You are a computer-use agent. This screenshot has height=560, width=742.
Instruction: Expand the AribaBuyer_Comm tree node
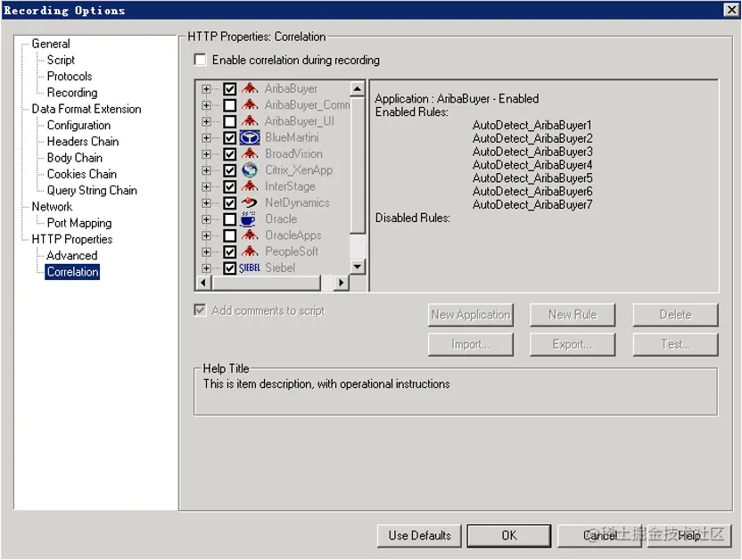coord(206,105)
